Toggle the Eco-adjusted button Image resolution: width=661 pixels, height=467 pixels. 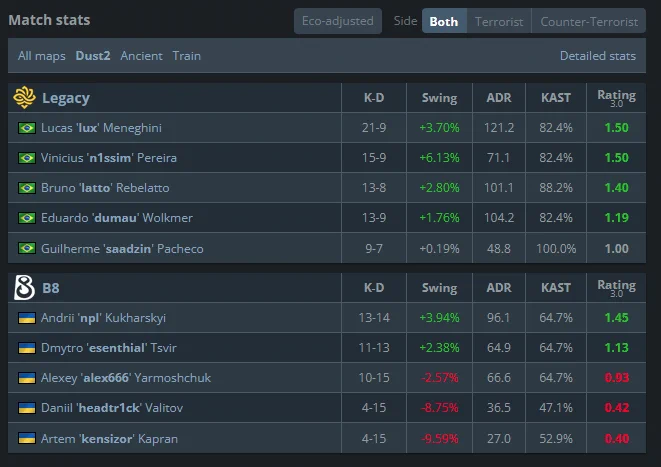pyautogui.click(x=338, y=21)
